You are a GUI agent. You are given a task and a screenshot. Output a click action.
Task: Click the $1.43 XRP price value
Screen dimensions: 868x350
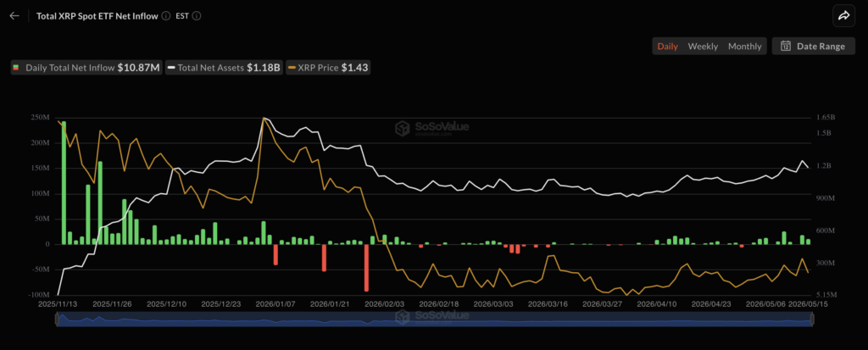(354, 68)
